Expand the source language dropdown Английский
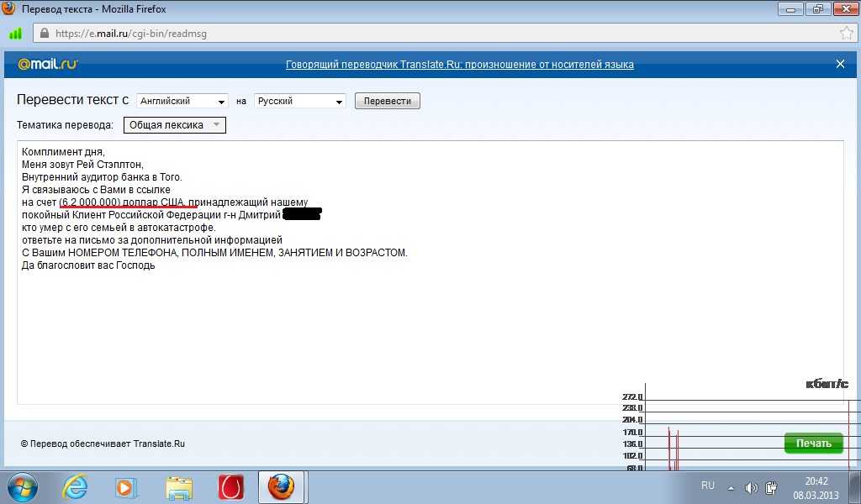Screen dimensions: 861x504 (x=182, y=101)
